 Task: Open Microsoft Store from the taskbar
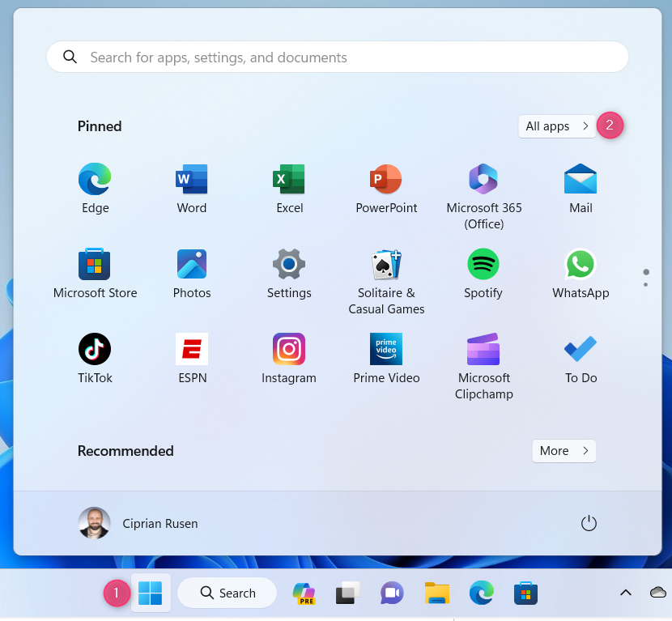[525, 593]
